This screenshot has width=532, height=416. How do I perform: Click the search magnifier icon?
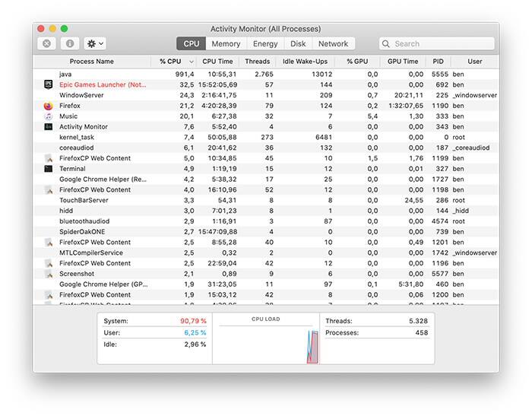pos(386,44)
